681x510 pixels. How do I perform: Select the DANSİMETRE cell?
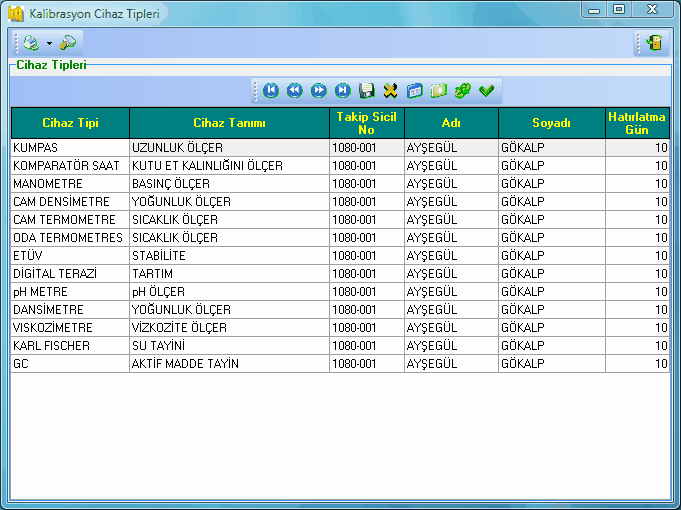(70, 310)
